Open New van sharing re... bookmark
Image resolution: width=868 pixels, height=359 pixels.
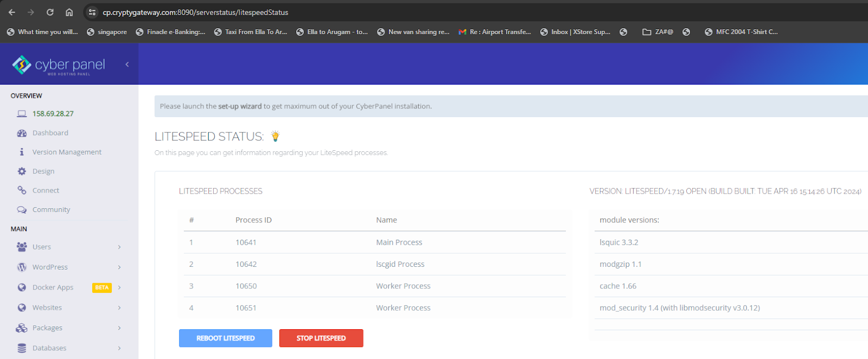click(x=413, y=32)
